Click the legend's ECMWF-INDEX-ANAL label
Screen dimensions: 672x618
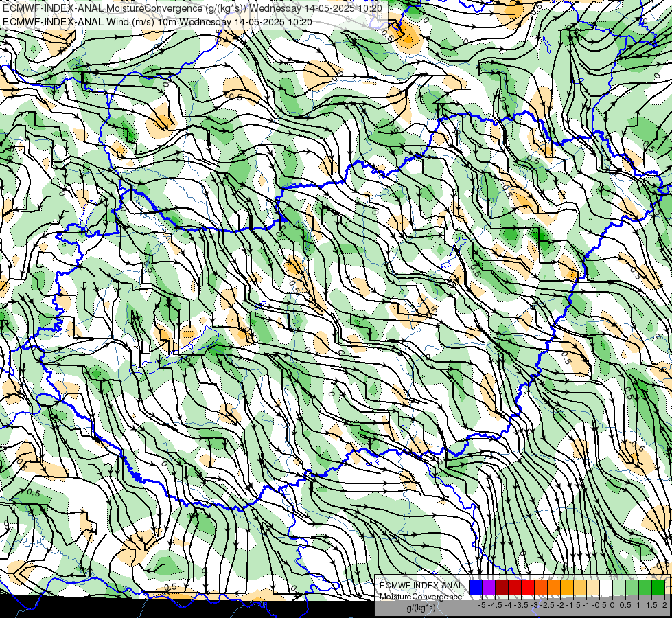pos(421,586)
